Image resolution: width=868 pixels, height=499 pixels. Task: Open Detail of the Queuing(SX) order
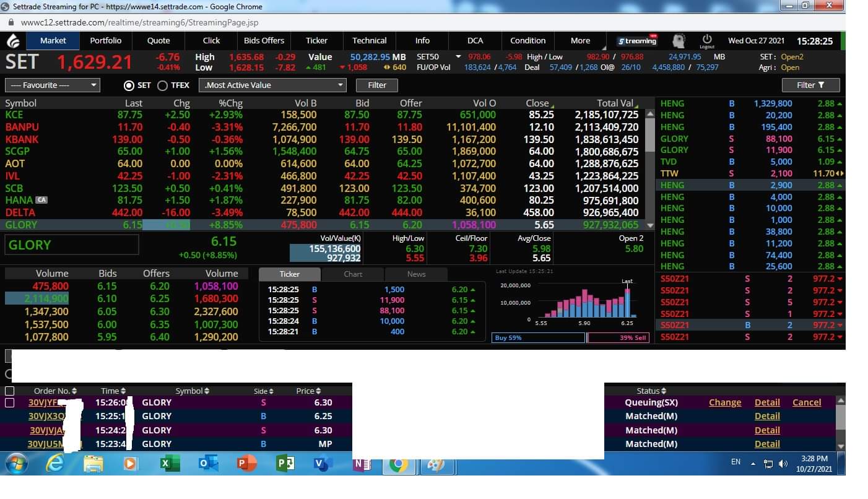point(767,402)
